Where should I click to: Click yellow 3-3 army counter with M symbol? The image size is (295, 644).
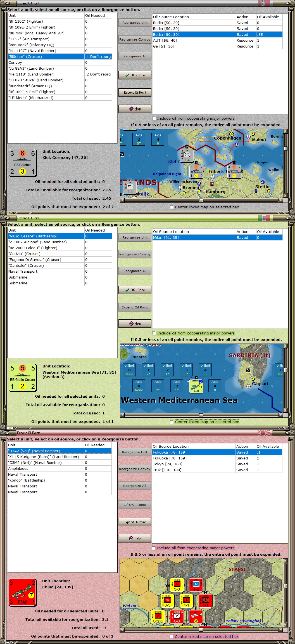tap(177, 585)
